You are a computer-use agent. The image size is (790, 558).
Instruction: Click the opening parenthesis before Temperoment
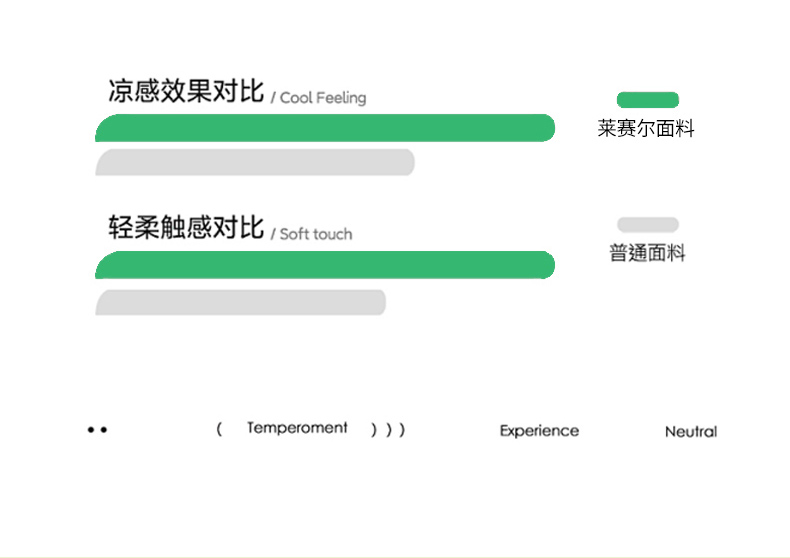219,429
